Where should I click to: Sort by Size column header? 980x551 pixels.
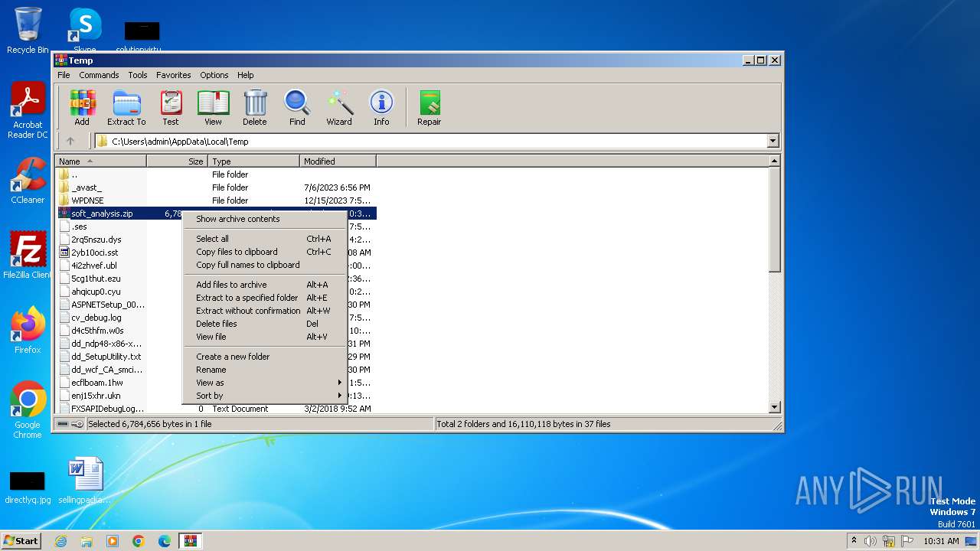(177, 161)
